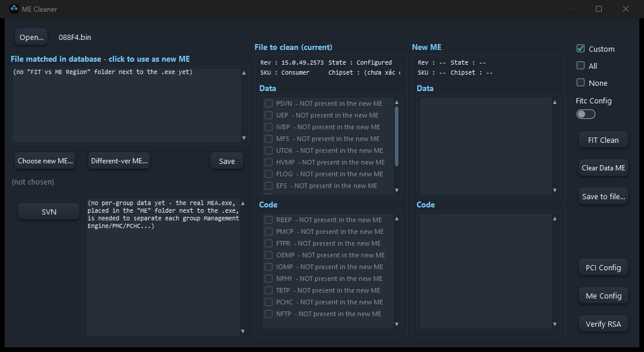Click the SVN button
Viewport: 644px width, 352px height.
pyautogui.click(x=49, y=212)
